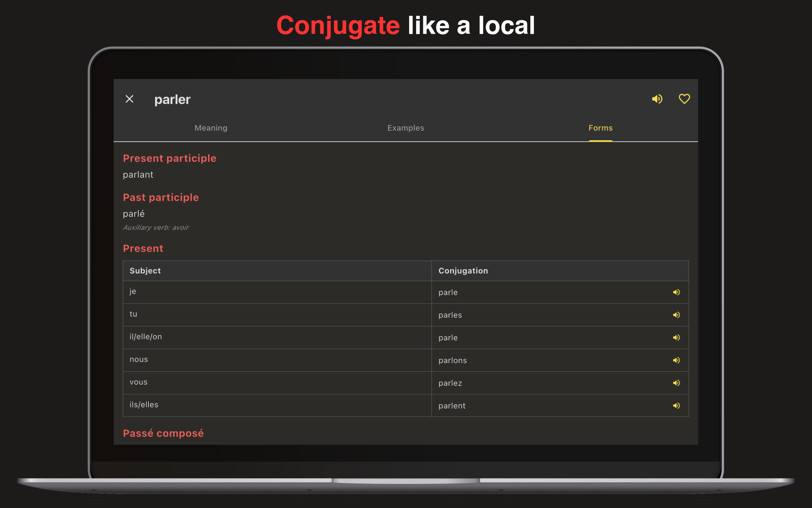Play audio for nous parlons
Viewport: 812px width, 508px height.
pos(676,360)
